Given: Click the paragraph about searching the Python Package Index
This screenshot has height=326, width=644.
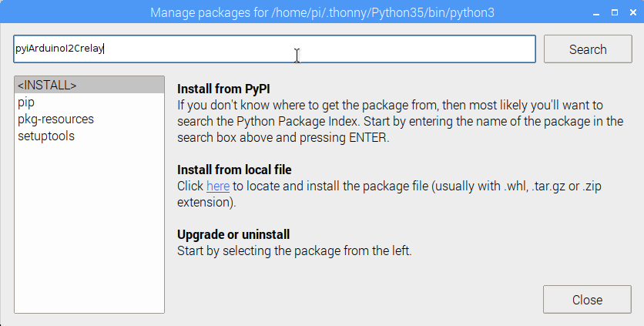Looking at the screenshot, I should click(x=400, y=121).
